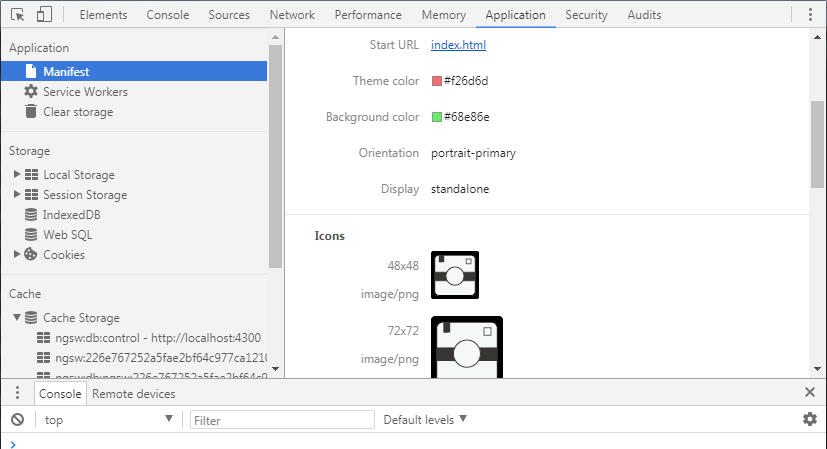Click the sidebar scroll-up arrow
827x449 pixels.
click(x=275, y=37)
